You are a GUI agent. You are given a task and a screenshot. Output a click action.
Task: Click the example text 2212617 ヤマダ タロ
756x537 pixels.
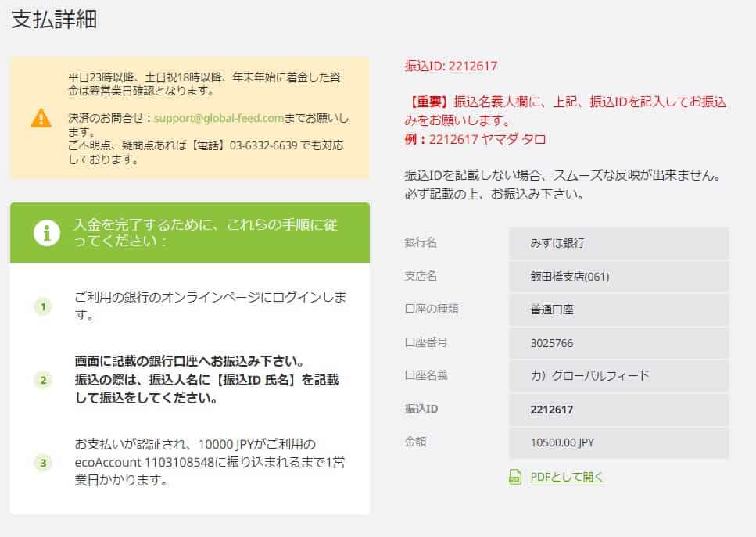tap(487, 140)
